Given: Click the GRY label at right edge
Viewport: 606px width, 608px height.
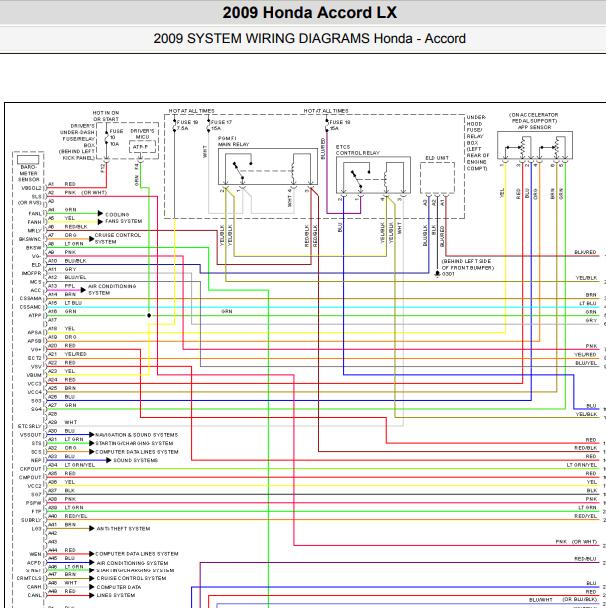Looking at the screenshot, I should pyautogui.click(x=591, y=321).
